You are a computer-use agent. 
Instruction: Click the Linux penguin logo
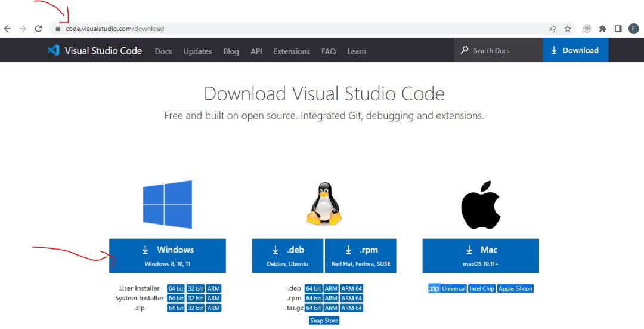(324, 204)
